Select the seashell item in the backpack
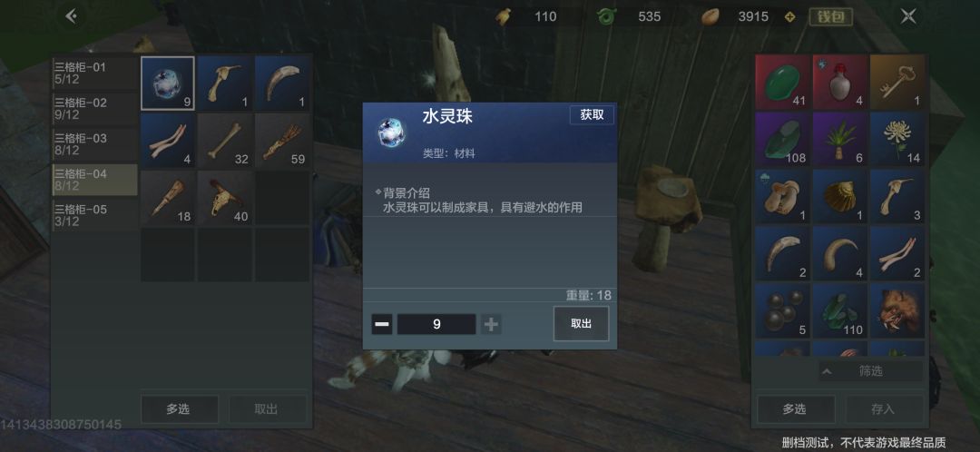This screenshot has height=452, width=980. click(x=839, y=196)
